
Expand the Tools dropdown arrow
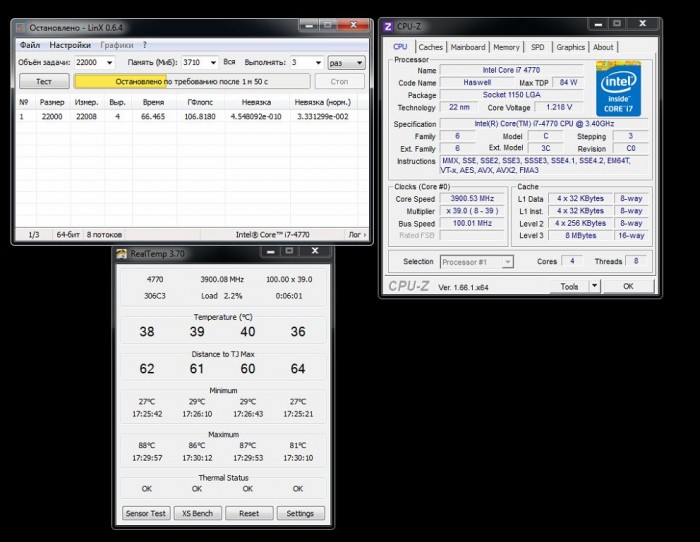point(595,286)
